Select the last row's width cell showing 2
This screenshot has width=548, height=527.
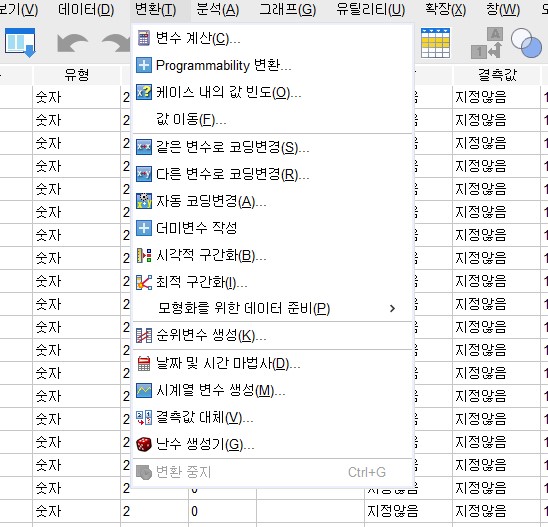(x=154, y=511)
